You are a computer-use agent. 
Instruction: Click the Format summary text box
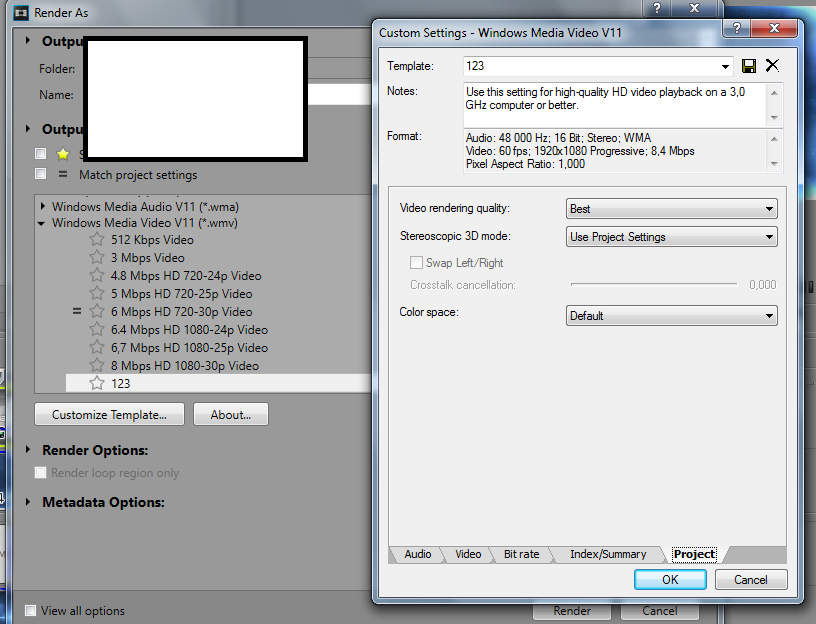click(614, 151)
